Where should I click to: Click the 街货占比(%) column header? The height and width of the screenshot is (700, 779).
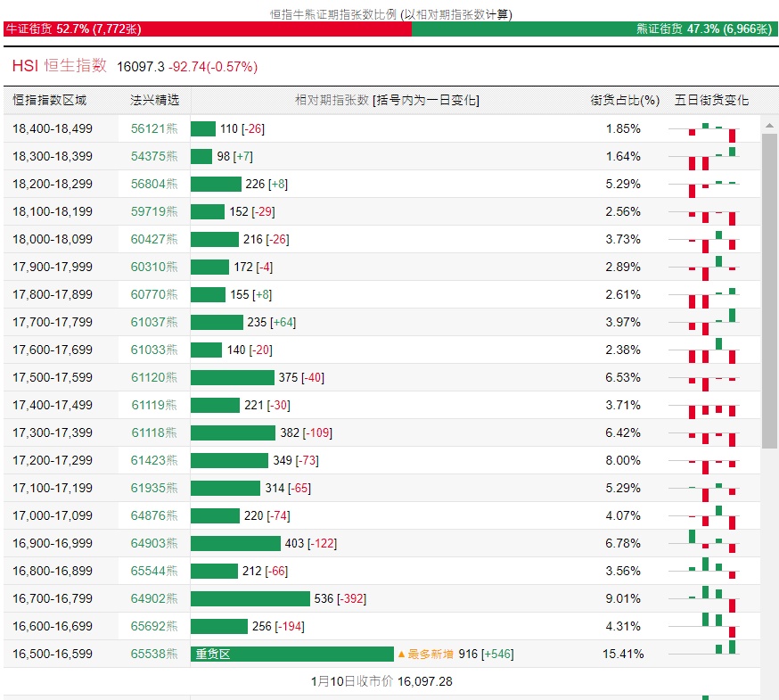[625, 101]
